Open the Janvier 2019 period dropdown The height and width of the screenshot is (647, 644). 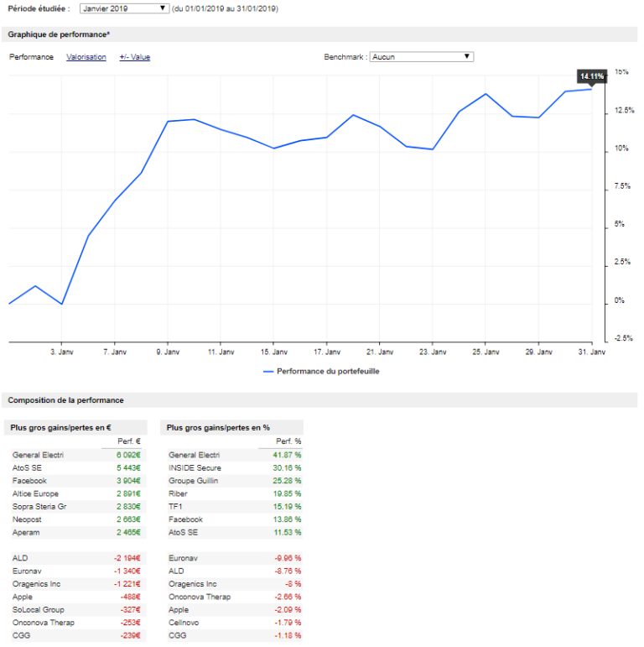(x=124, y=8)
